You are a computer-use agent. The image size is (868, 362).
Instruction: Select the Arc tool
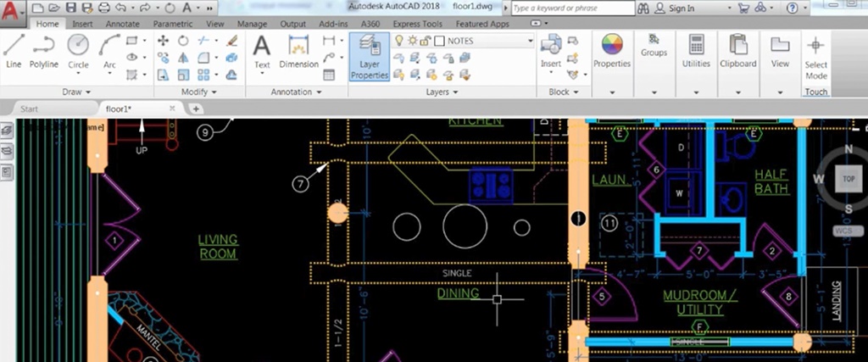click(109, 51)
